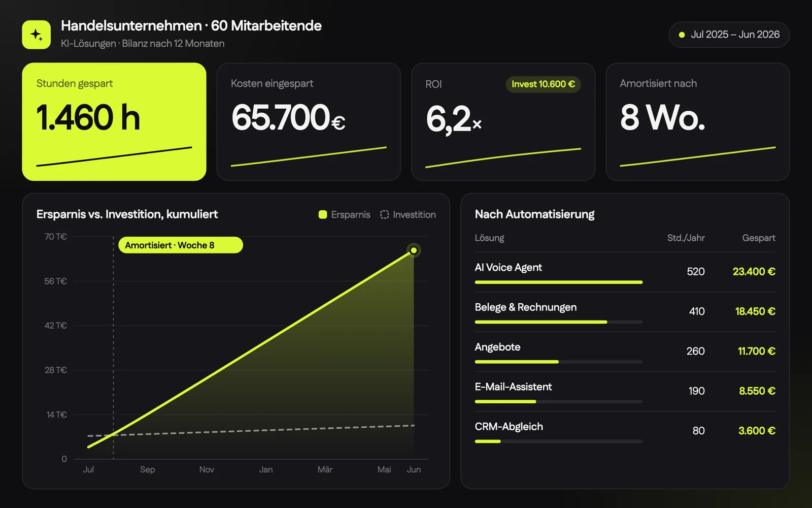Select the Belege & Rechnungen row
Image resolution: width=812 pixels, height=508 pixels.
click(x=625, y=312)
